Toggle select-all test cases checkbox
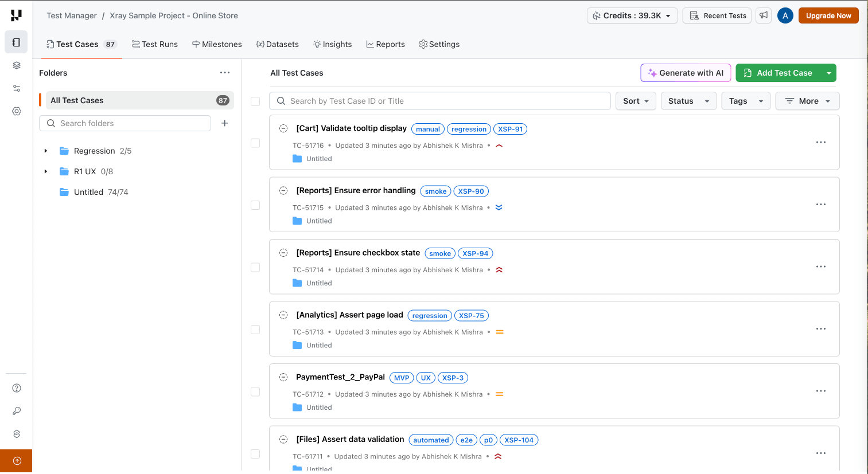This screenshot has height=474, width=868. [255, 101]
